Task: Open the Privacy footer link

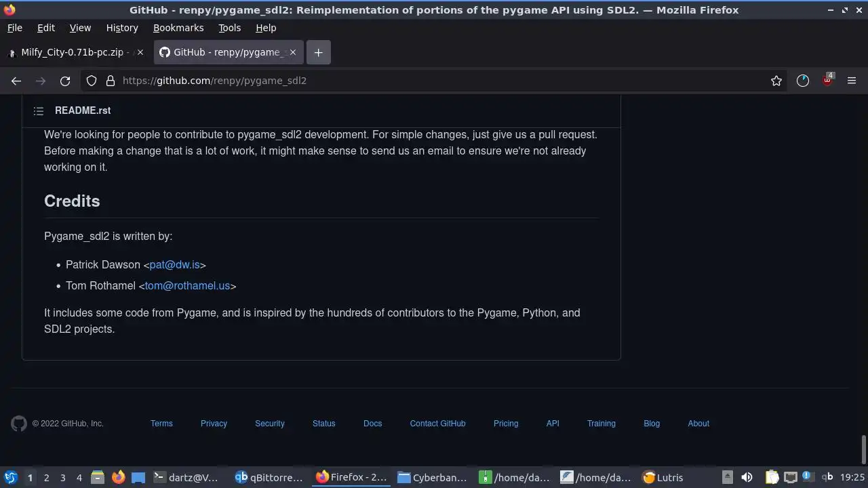Action: (214, 424)
